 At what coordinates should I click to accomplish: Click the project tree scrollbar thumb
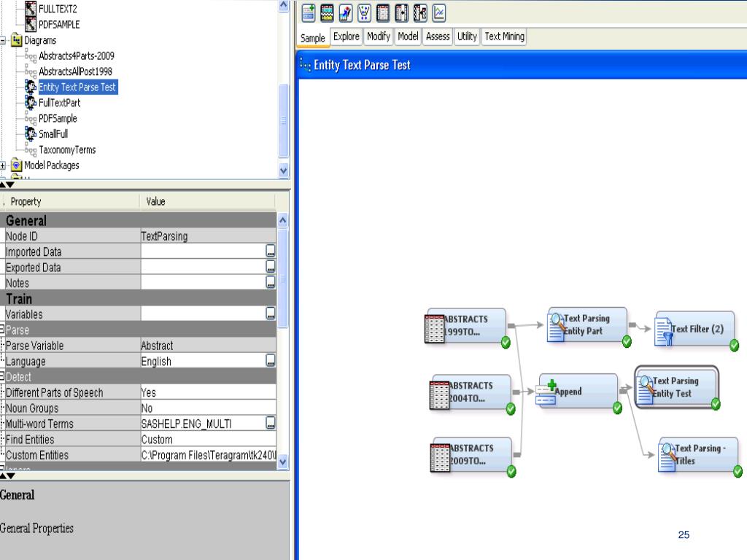click(284, 120)
